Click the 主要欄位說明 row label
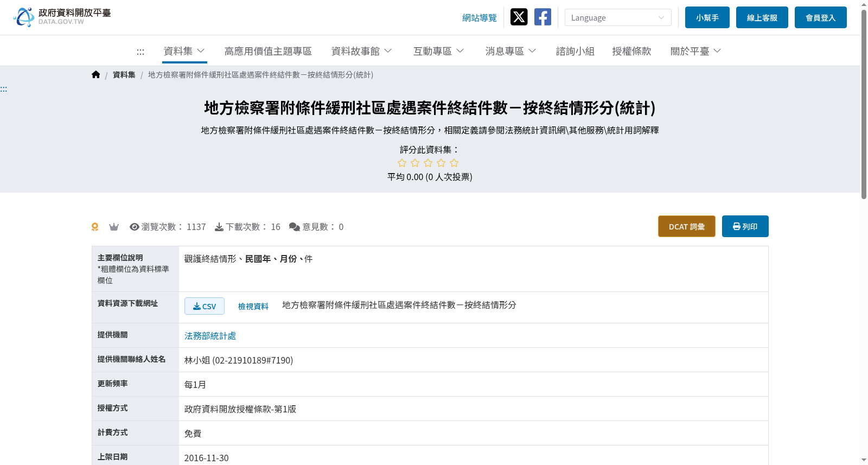 point(120,258)
